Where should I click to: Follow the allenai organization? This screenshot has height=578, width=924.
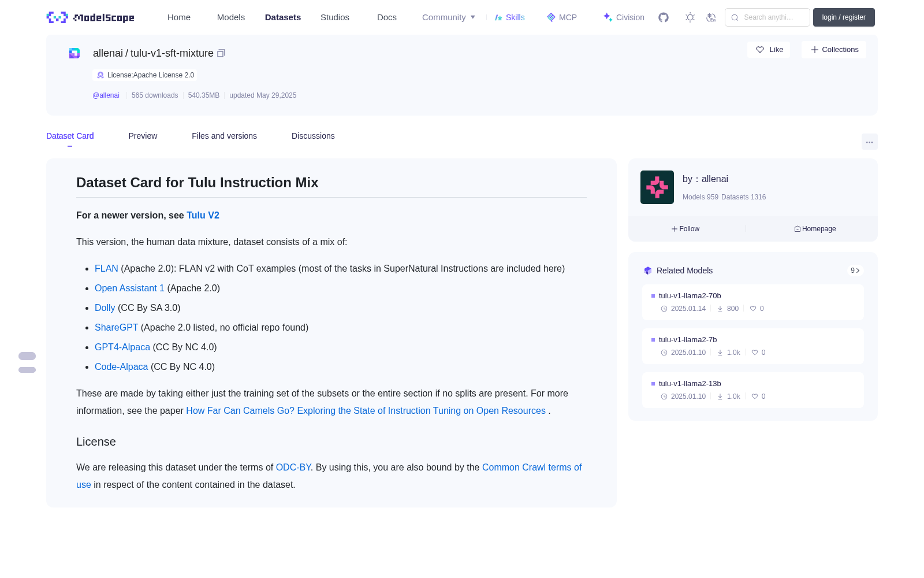(685, 229)
